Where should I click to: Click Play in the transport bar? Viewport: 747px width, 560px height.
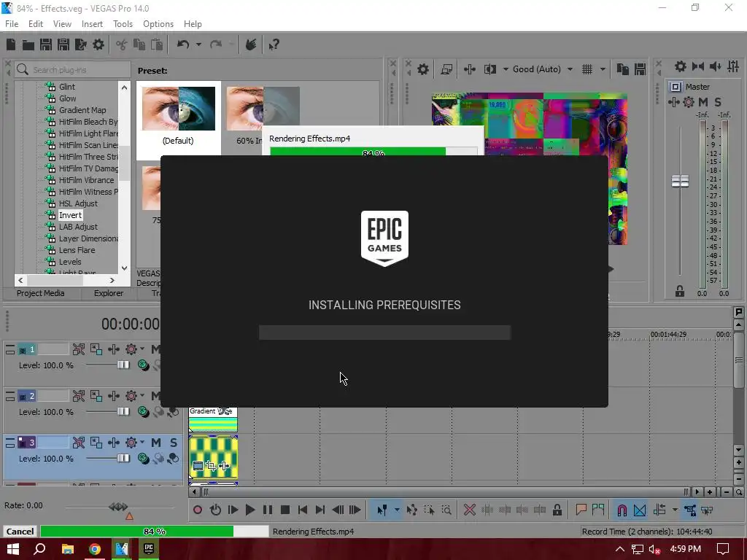[250, 510]
